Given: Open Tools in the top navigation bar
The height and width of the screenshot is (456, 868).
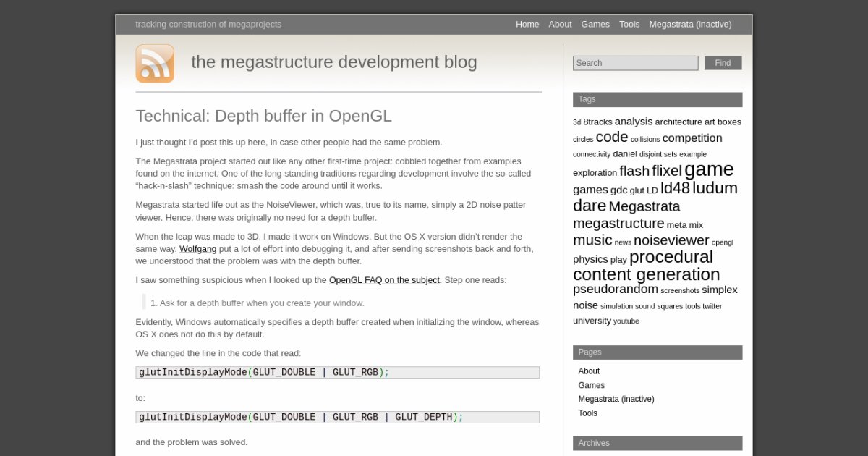Looking at the screenshot, I should point(629,24).
